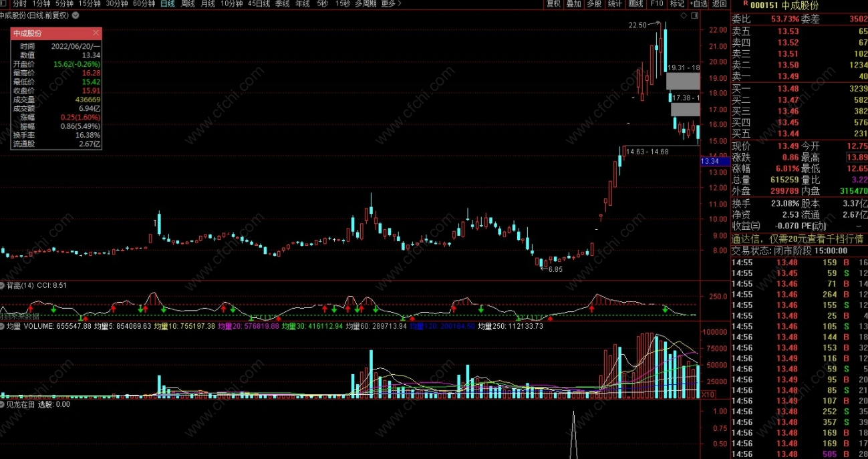
Task: Switch to the 分时 chart tab
Action: (x=21, y=4)
